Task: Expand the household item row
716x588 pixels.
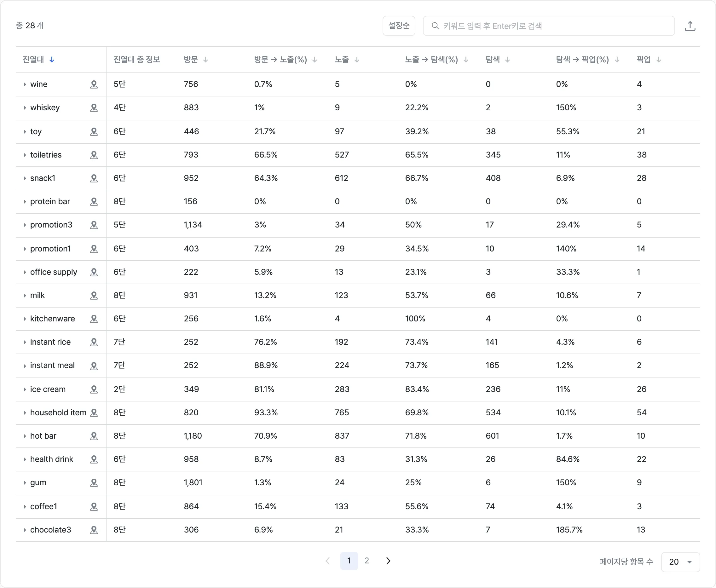Action: [x=25, y=412]
